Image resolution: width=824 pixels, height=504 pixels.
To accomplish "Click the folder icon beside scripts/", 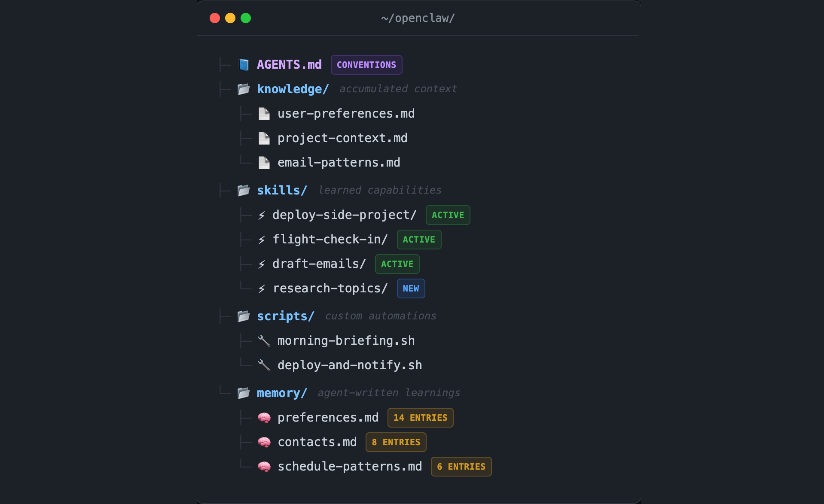I will point(244,316).
